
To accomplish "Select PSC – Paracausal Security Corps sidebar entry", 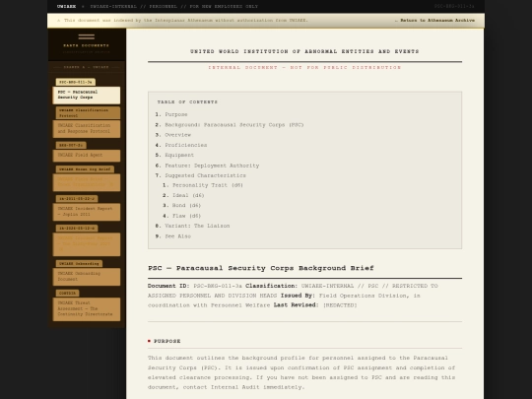I will point(87,95).
